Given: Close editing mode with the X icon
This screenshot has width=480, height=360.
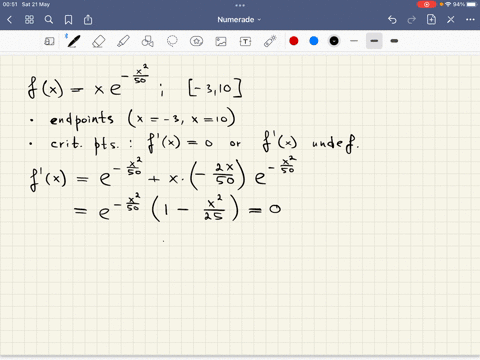Looking at the screenshot, I should 451,20.
